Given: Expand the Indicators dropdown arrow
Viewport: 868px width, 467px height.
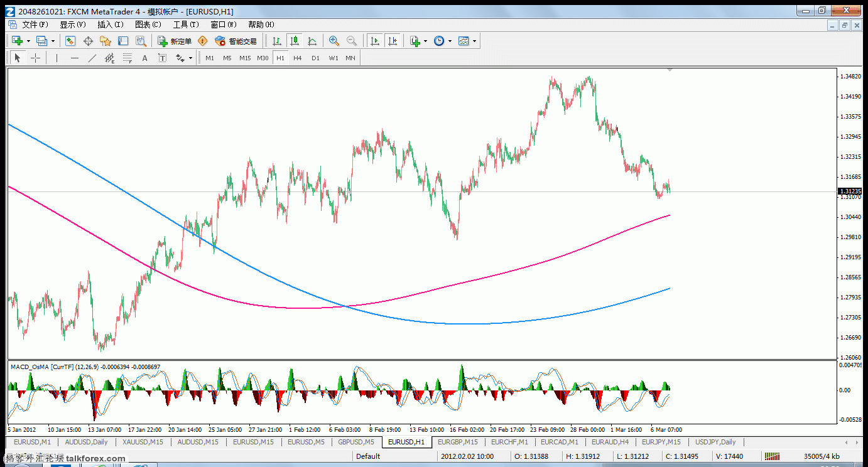Looking at the screenshot, I should (x=425, y=41).
